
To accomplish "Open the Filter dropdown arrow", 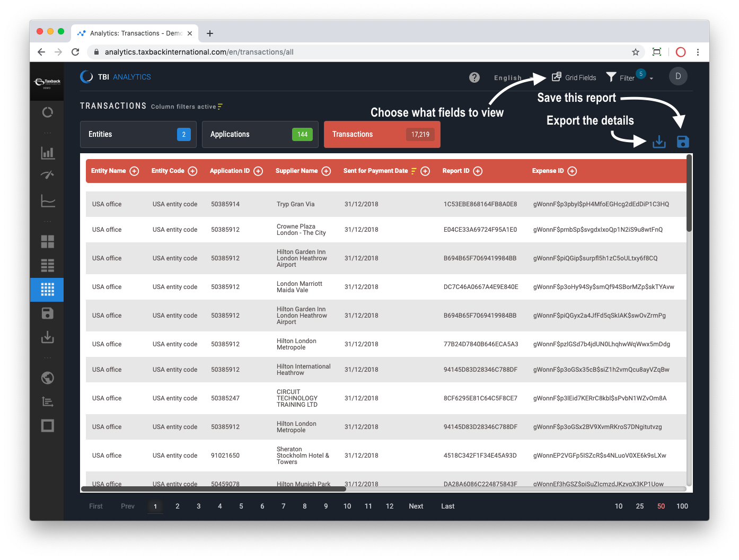I will (652, 78).
